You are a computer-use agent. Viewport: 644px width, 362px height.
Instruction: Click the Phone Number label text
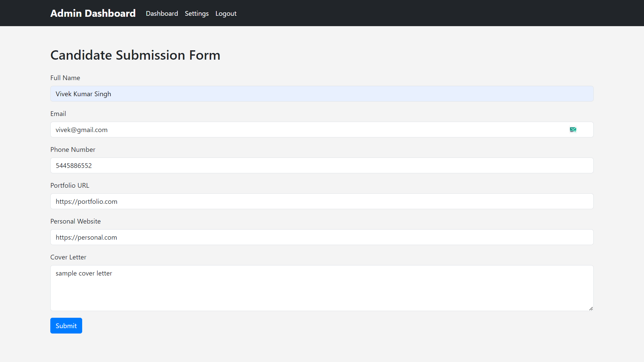[x=73, y=149]
